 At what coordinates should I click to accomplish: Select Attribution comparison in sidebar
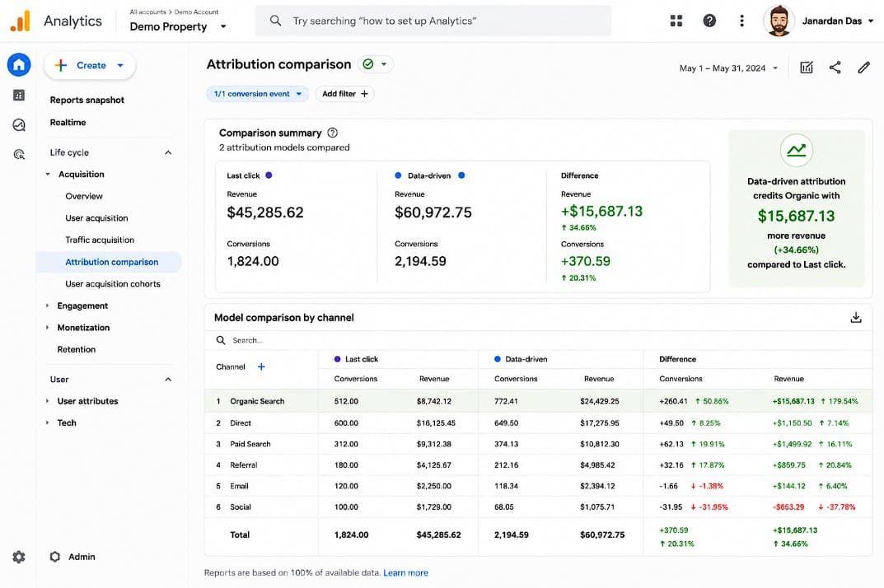click(x=109, y=262)
